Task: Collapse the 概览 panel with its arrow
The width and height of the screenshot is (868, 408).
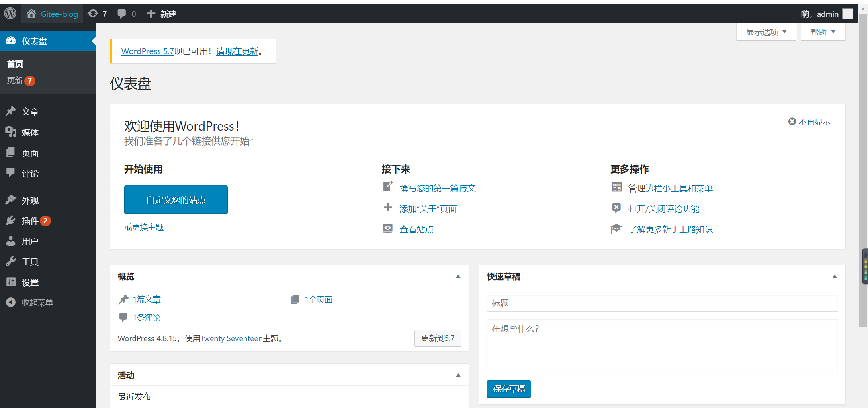Action: 458,277
